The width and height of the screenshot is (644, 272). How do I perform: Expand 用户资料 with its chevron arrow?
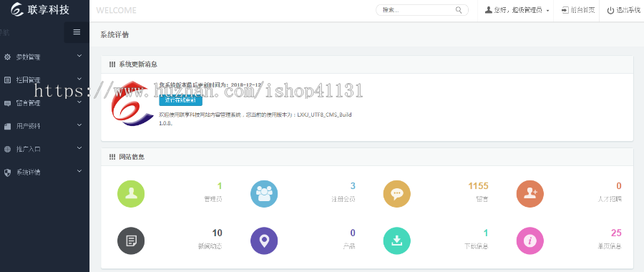79,125
